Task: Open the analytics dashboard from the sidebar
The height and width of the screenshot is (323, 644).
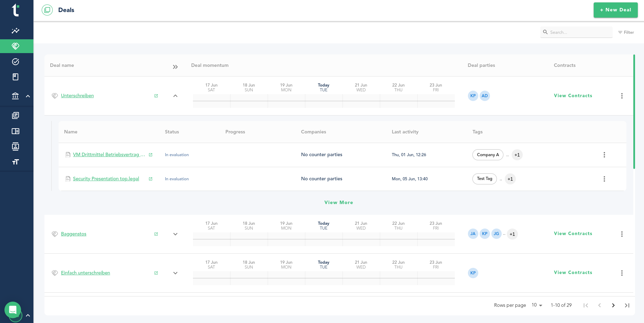Action: coord(16,31)
